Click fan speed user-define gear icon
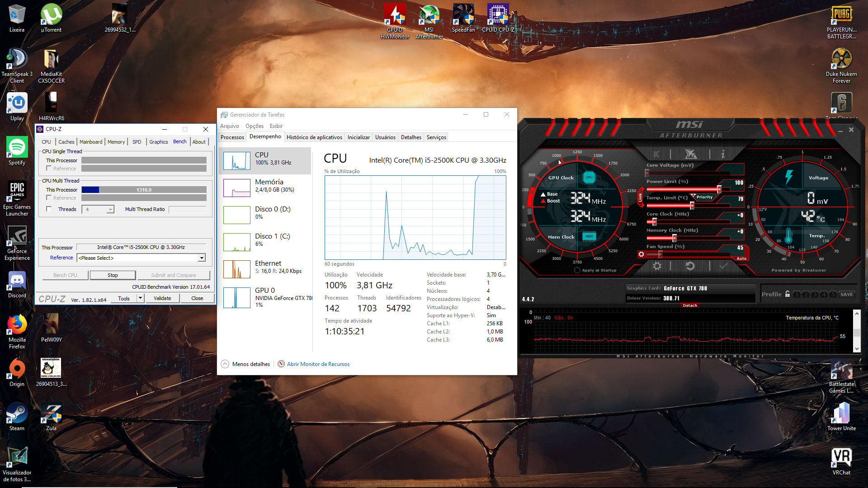The height and width of the screenshot is (488, 868). pos(641,254)
